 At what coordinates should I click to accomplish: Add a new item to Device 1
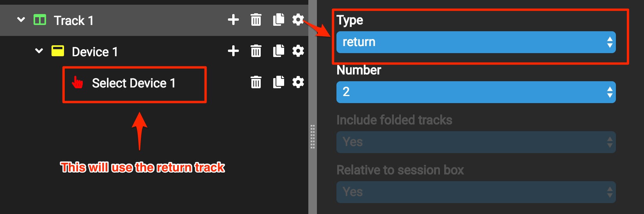(x=233, y=51)
